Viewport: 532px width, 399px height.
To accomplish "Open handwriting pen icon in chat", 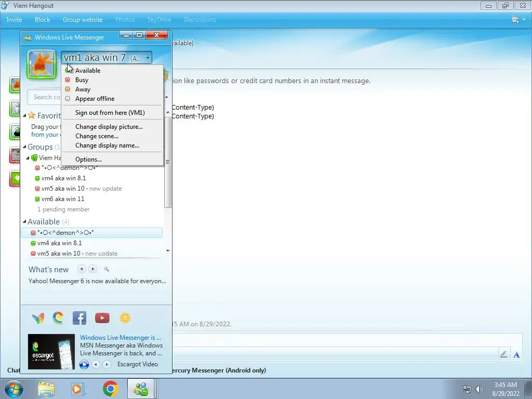I will (x=503, y=354).
